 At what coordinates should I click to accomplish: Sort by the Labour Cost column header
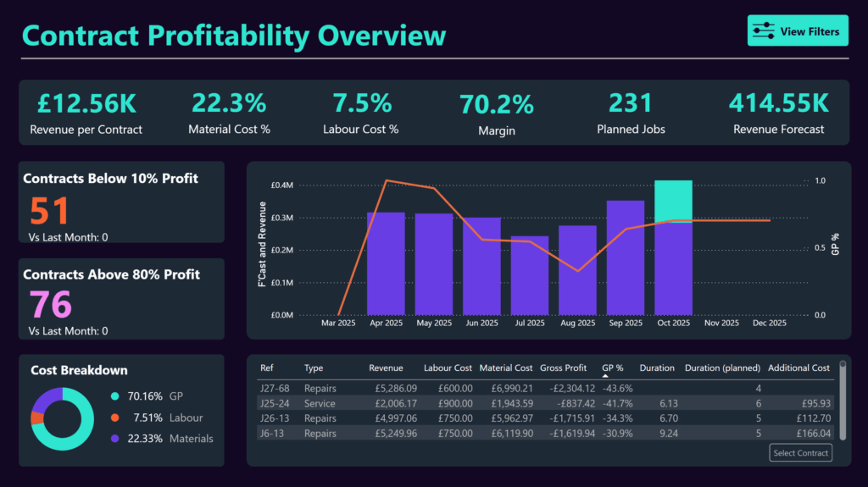[449, 368]
